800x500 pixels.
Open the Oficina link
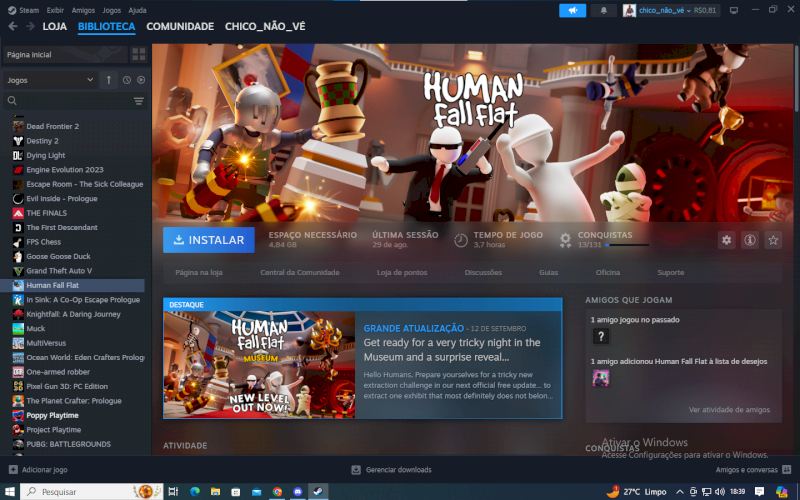click(x=608, y=272)
